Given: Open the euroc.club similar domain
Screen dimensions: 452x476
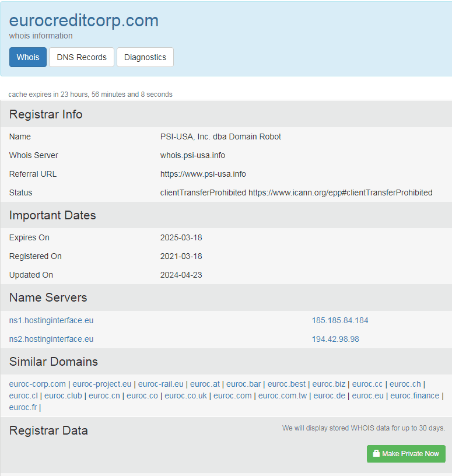Looking at the screenshot, I should click(x=63, y=395).
